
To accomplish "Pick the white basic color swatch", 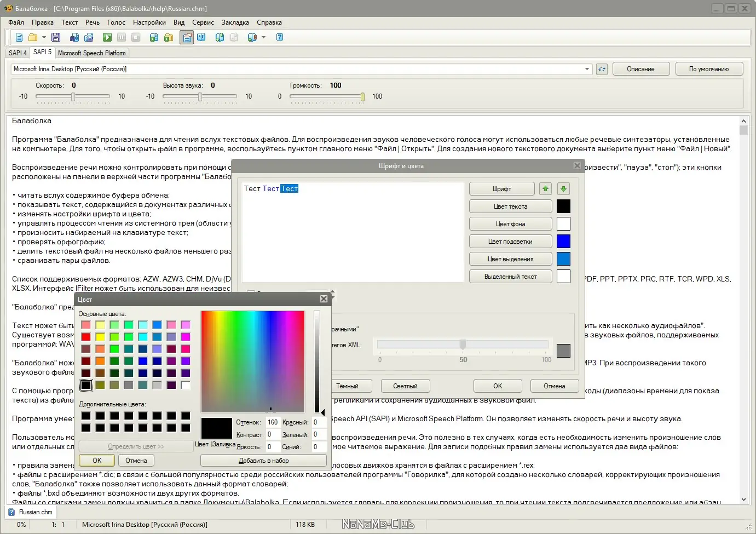I will (186, 385).
